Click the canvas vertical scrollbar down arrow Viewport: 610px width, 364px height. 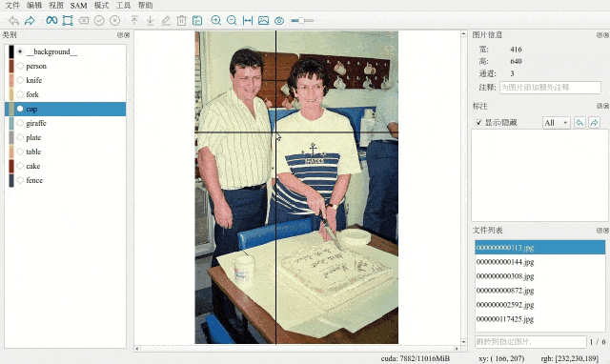(464, 342)
